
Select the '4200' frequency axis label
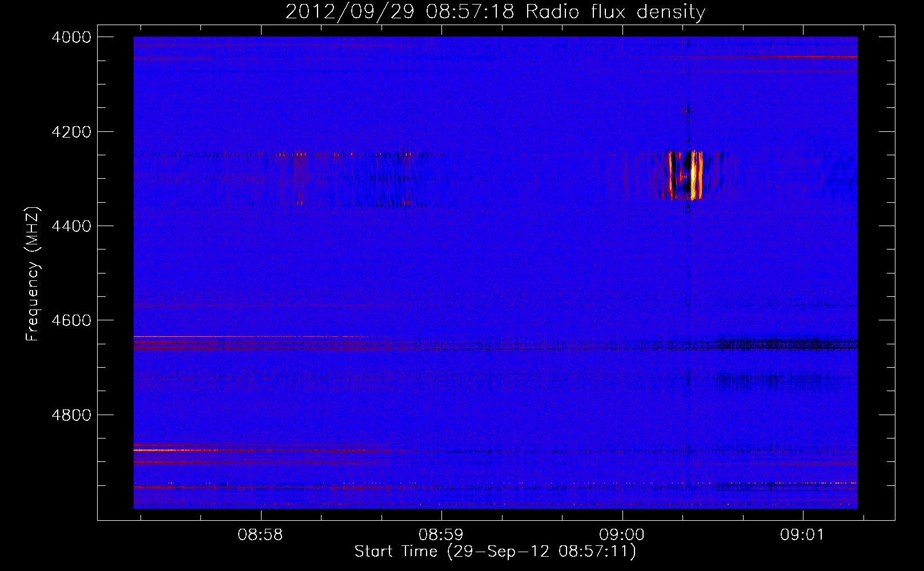(71, 132)
